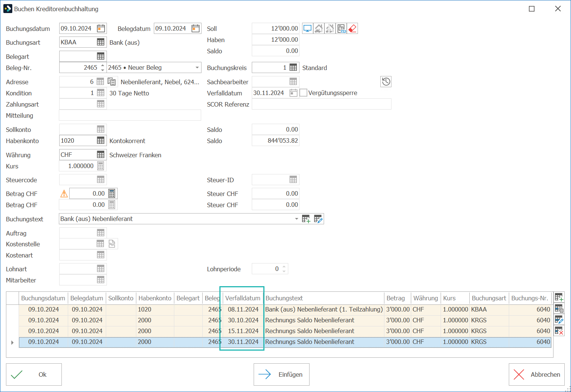
Task: Click the copy row icon beside the table
Action: [x=559, y=309]
